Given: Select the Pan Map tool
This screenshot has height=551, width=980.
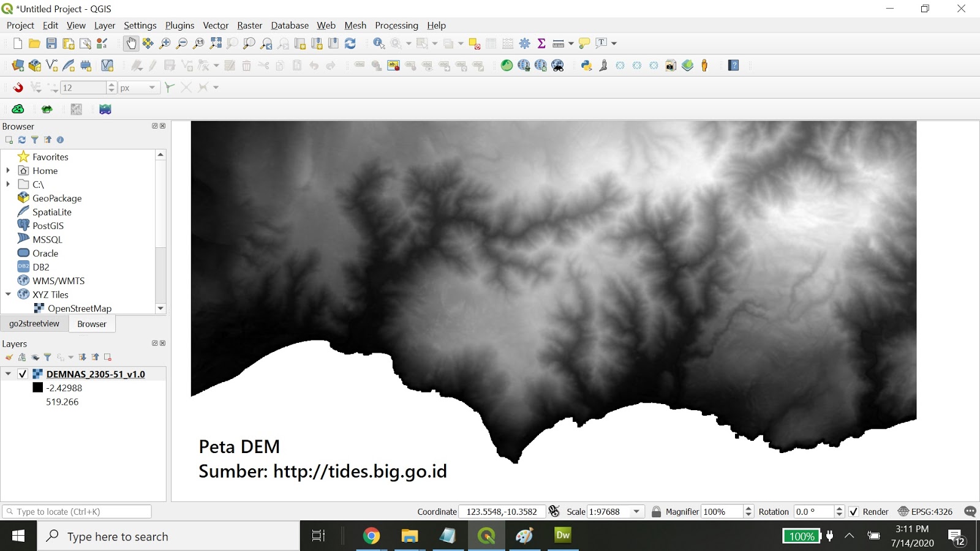Looking at the screenshot, I should point(131,43).
